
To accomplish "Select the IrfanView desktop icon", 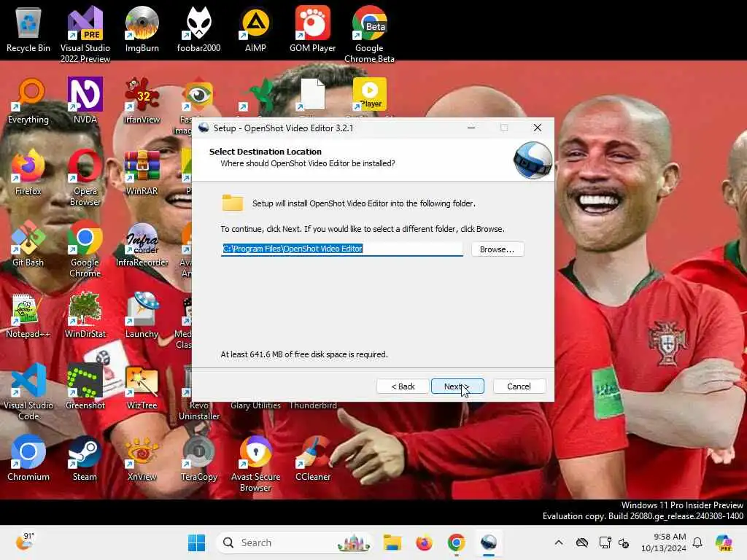I will (x=142, y=101).
